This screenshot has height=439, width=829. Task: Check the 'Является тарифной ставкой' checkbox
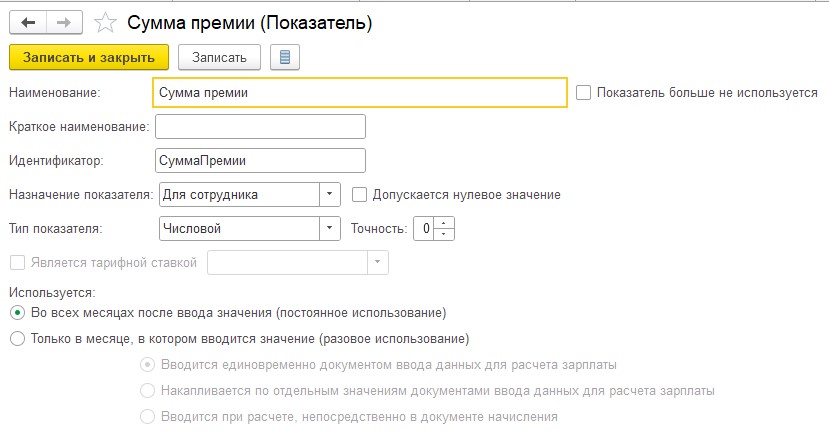17,262
